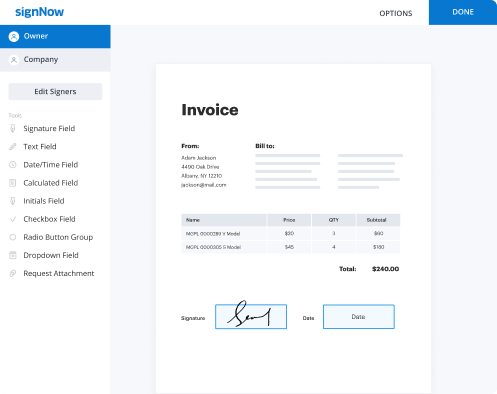Choose the Checkbox Field checkmark icon
Screen dimensions: 497x394
click(13, 219)
